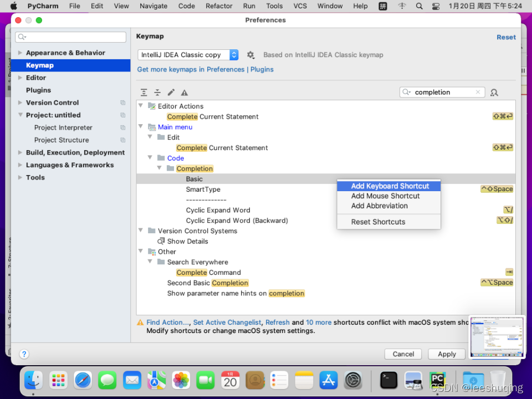This screenshot has height=399, width=532.
Task: Open Reminders from the Dock
Action: point(279,380)
